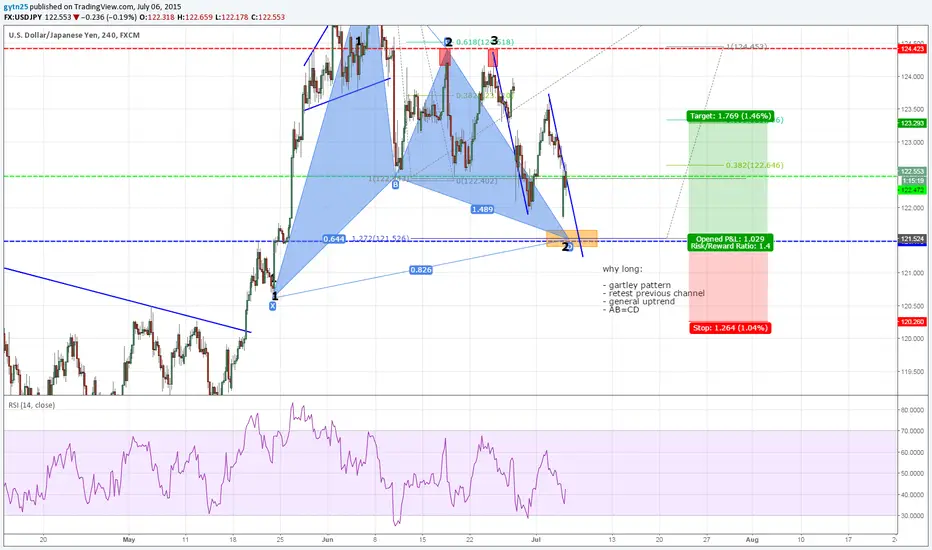Screen dimensions: 932x550
Task: Click green price tag 123.293 on axis
Action: click(x=912, y=123)
